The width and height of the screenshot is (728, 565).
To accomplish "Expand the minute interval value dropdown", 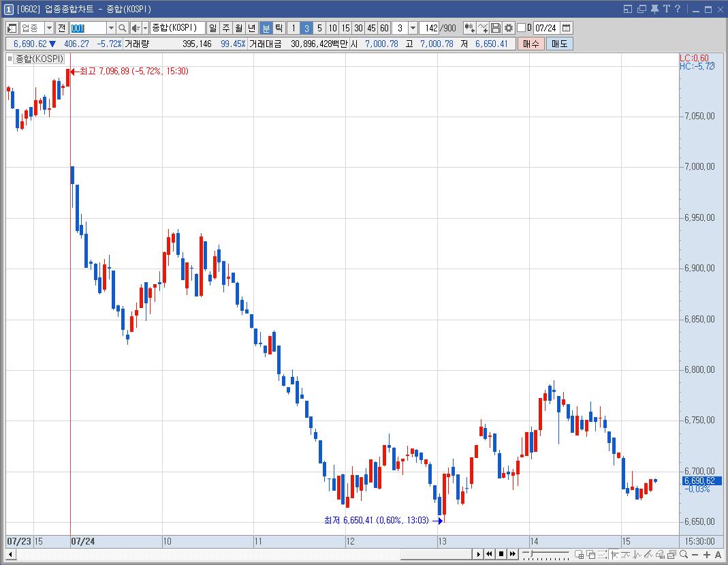I will 413,28.
